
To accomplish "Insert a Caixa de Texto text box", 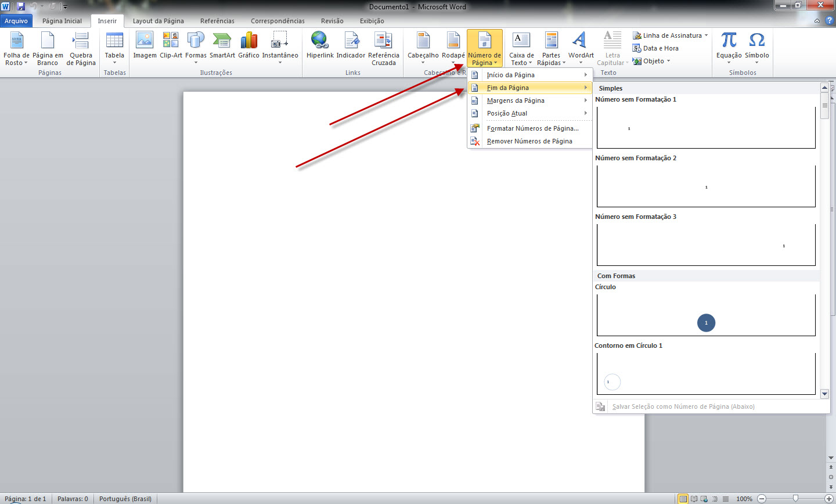I will point(521,49).
